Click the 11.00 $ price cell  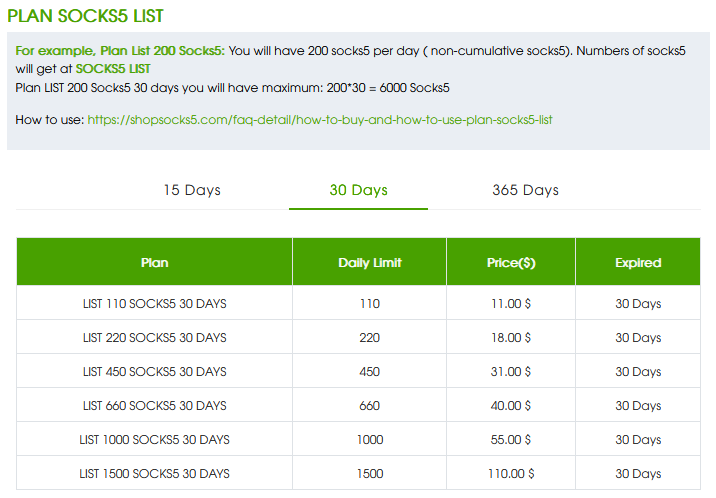[x=511, y=304]
